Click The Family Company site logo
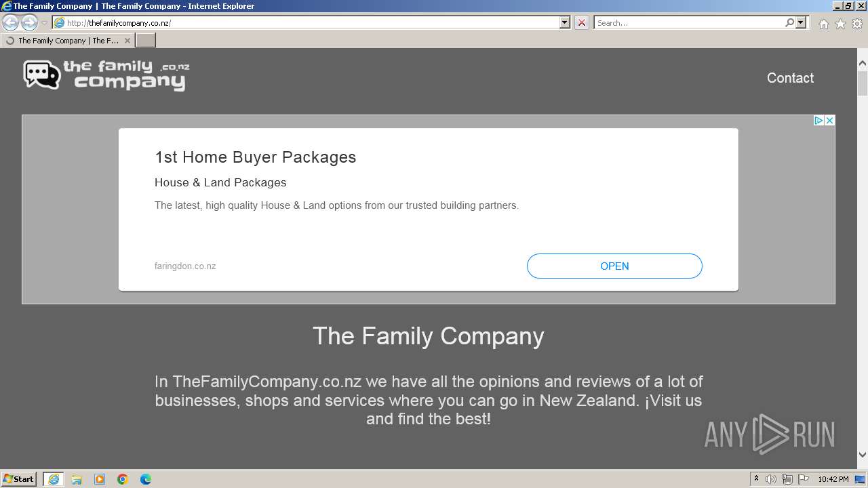This screenshot has width=868, height=488. (106, 75)
